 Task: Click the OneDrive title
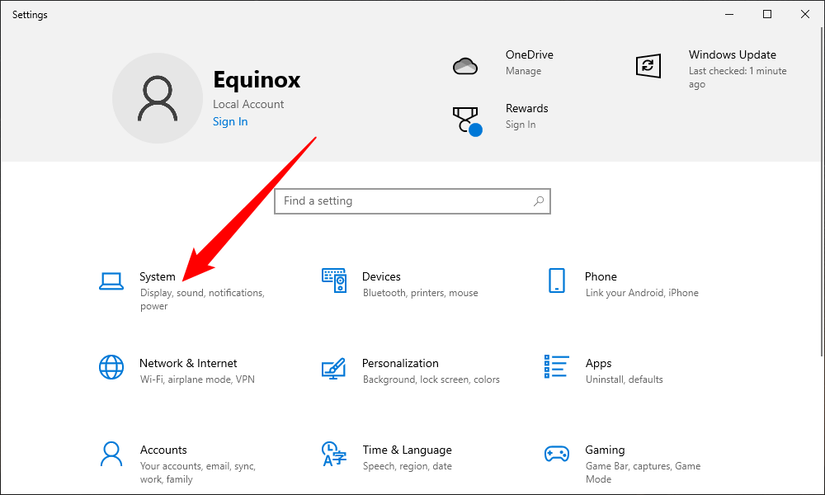pos(529,55)
